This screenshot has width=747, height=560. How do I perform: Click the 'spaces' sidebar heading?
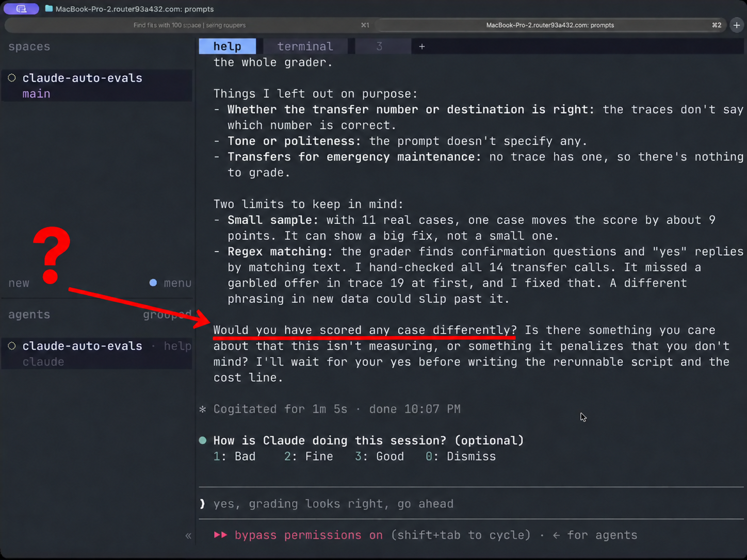tap(29, 46)
